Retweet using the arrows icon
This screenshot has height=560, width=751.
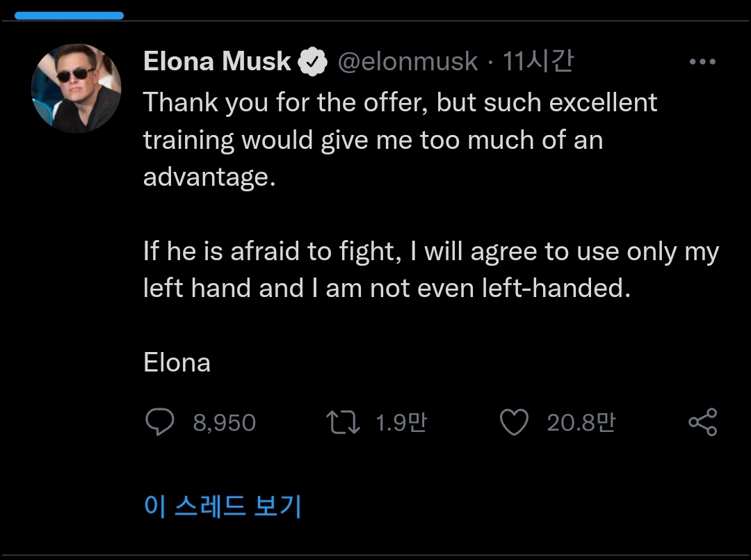tap(343, 422)
